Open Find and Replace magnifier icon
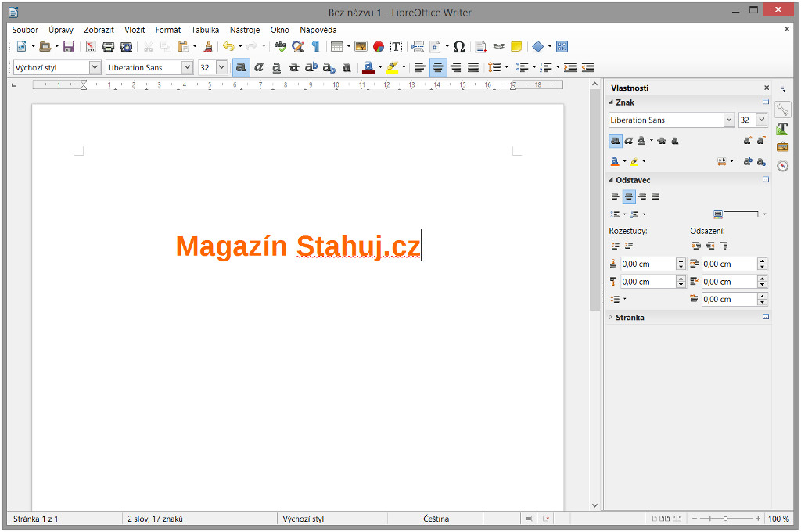 pos(298,46)
